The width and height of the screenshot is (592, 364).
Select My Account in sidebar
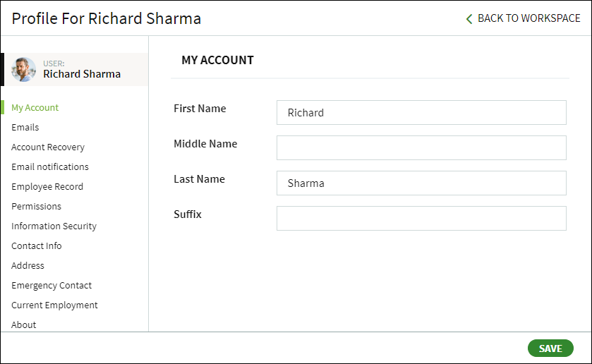[x=35, y=108]
